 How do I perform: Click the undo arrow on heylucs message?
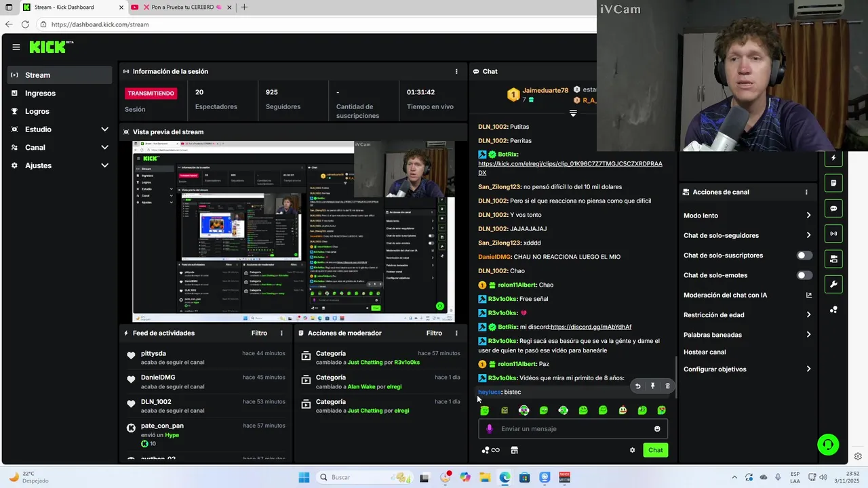tap(637, 386)
